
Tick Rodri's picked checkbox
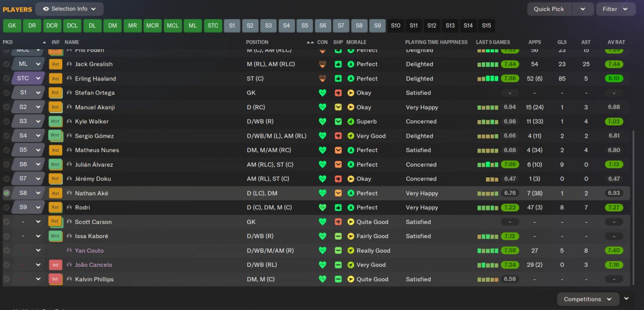point(7,208)
